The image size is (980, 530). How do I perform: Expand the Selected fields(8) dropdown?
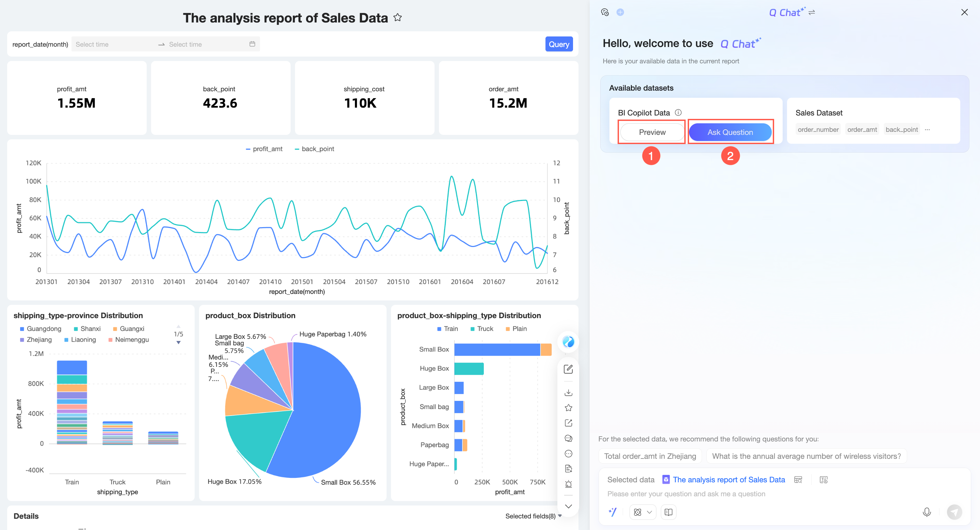533,516
